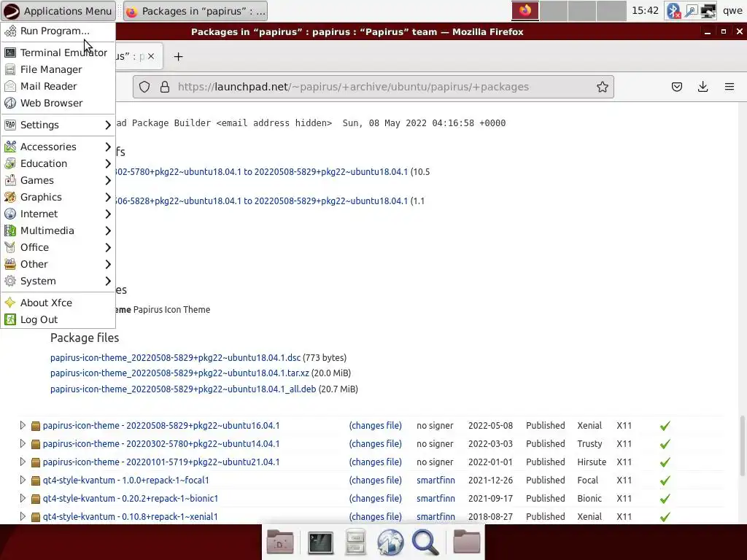This screenshot has height=560, width=747.
Task: Open the Firefox downloads panel
Action: point(703,87)
